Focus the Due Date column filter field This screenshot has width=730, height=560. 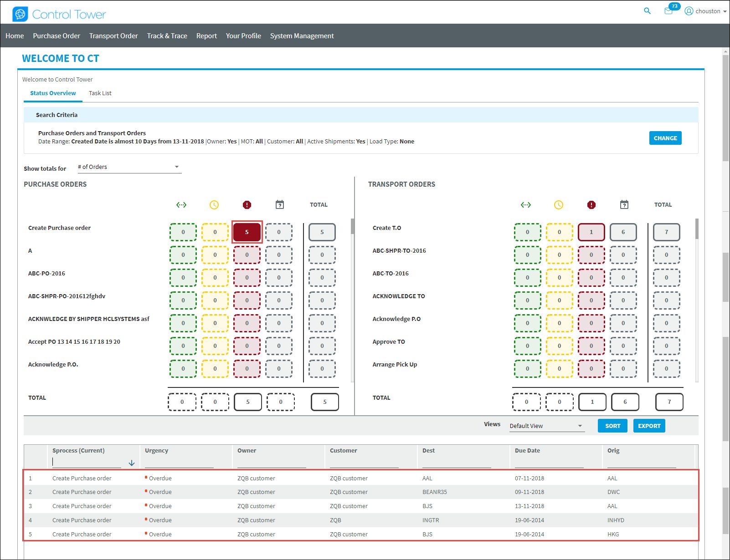click(x=549, y=462)
